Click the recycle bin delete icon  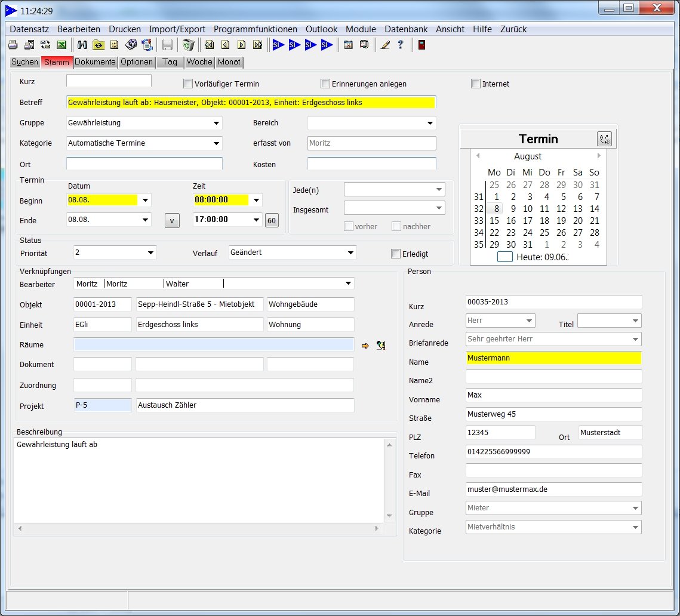point(189,45)
